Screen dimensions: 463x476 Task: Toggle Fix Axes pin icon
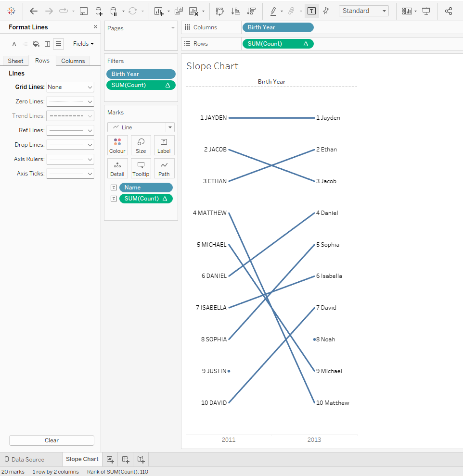click(x=326, y=11)
